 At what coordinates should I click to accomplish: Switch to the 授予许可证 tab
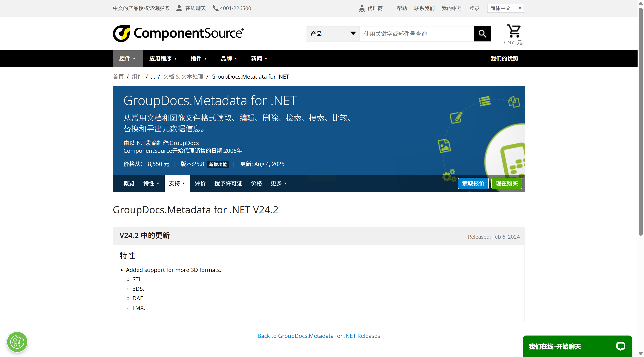coord(228,183)
